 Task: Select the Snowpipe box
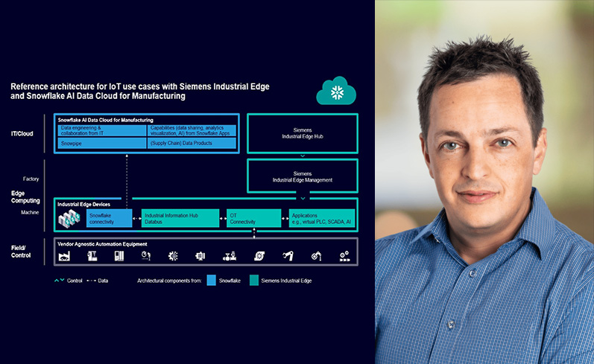[x=102, y=141]
